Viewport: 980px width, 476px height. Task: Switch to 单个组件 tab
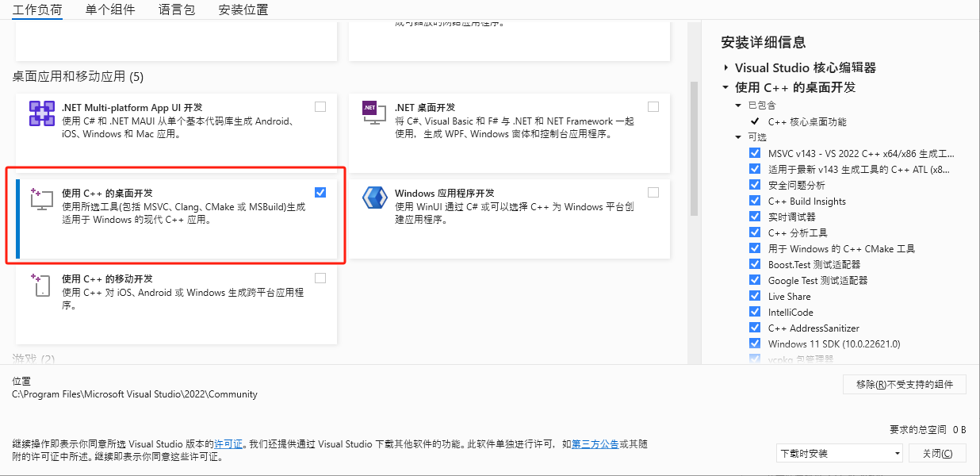coord(110,10)
